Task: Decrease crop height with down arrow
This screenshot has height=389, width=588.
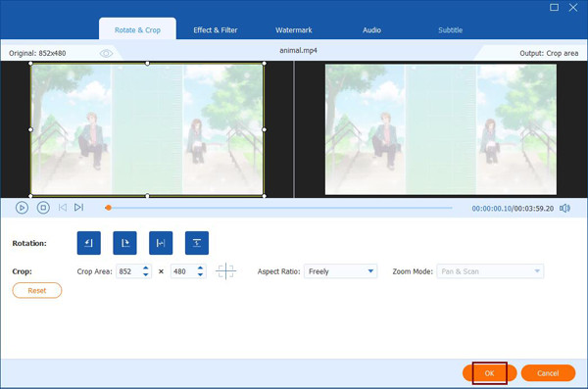Action: [200, 274]
